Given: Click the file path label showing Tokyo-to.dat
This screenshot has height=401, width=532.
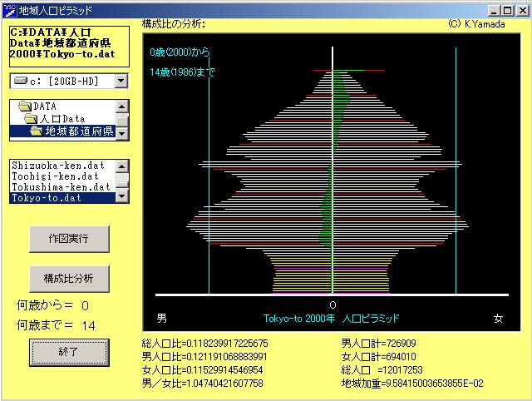Looking at the screenshot, I should click(69, 47).
